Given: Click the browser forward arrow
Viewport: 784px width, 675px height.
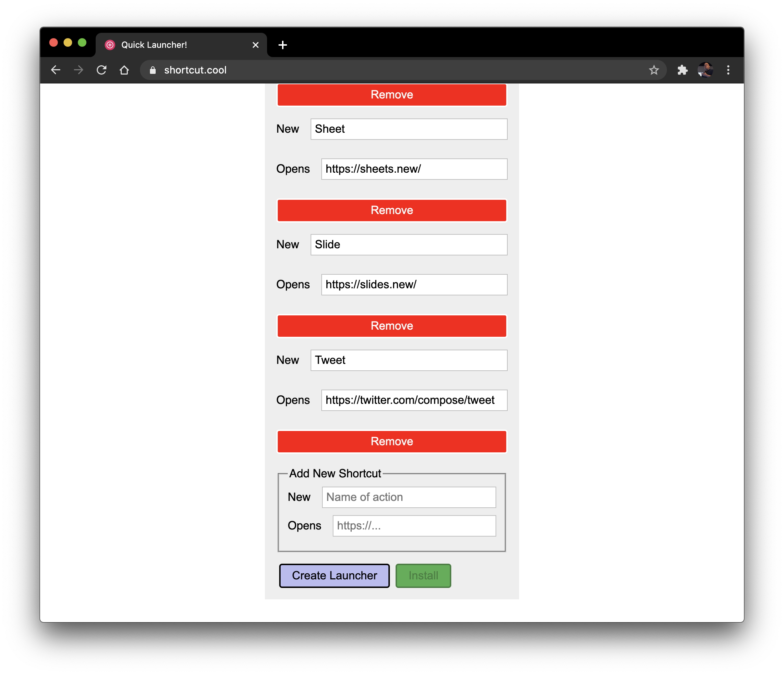Looking at the screenshot, I should coord(78,70).
